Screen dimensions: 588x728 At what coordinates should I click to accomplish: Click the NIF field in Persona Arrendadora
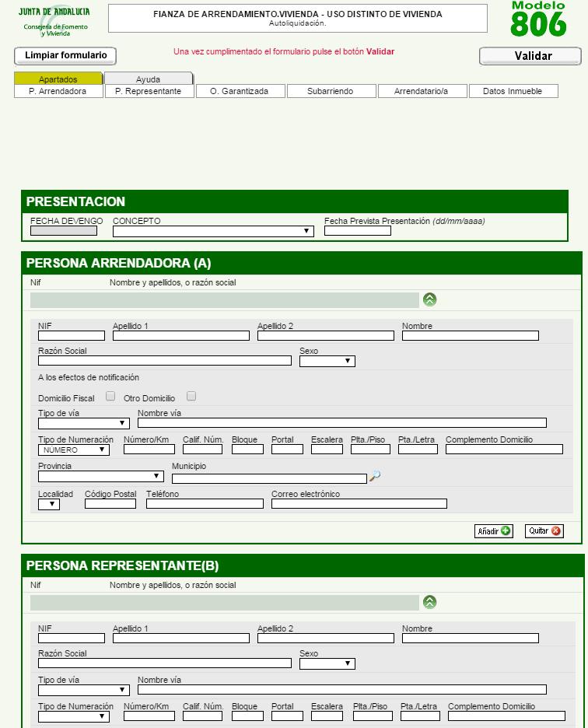(x=72, y=336)
